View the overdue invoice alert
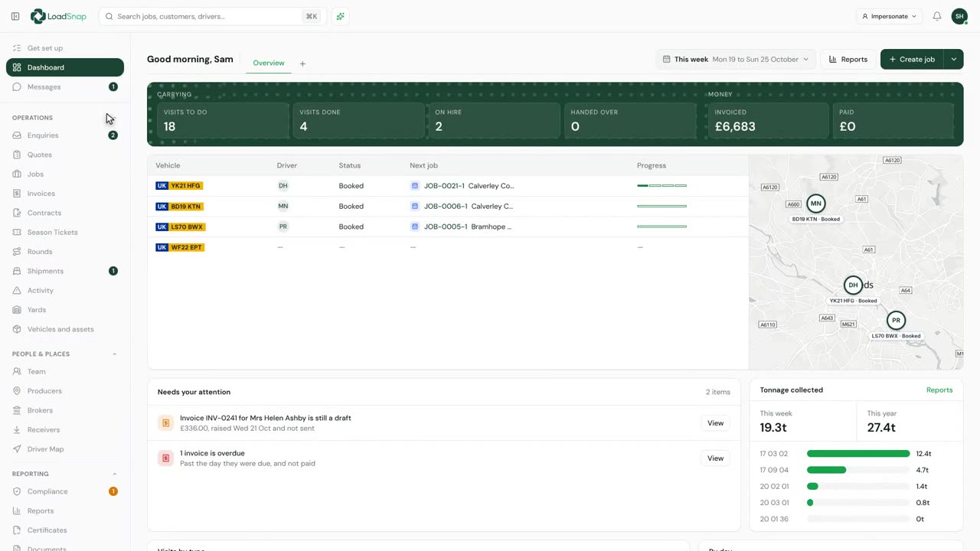Screen dimensions: 980x551 coord(715,458)
